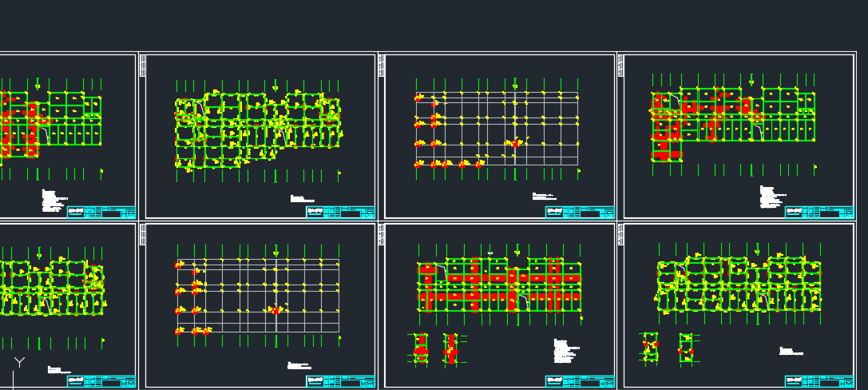
Task: Click the binding strip of the upper-right sheet
Action: pyautogui.click(x=620, y=66)
